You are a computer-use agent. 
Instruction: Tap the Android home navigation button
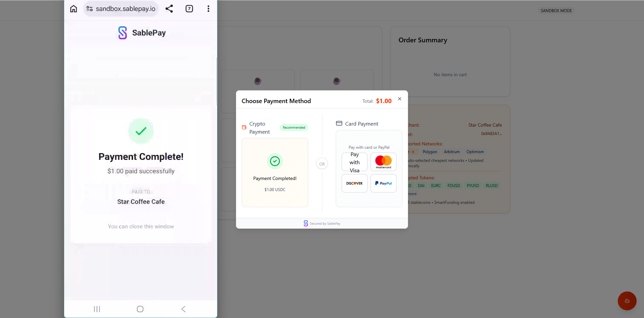click(140, 309)
